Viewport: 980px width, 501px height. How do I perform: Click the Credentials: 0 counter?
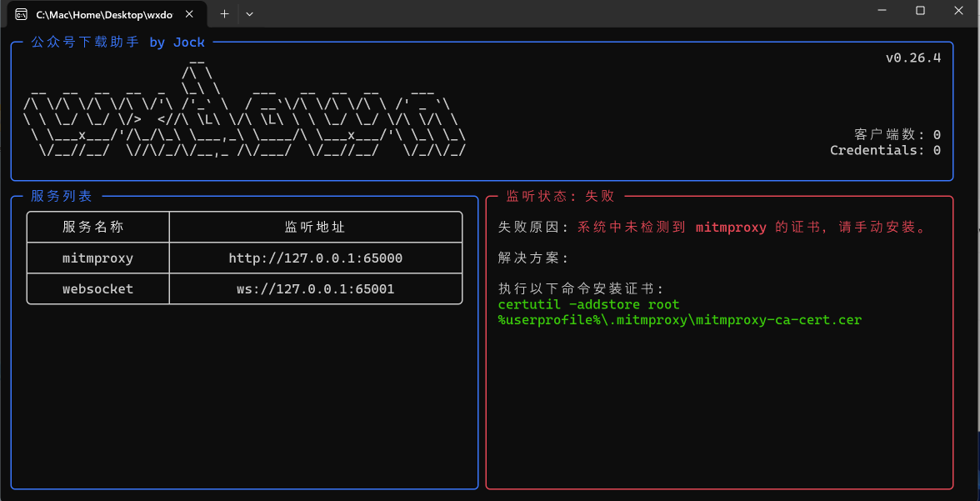tap(885, 151)
